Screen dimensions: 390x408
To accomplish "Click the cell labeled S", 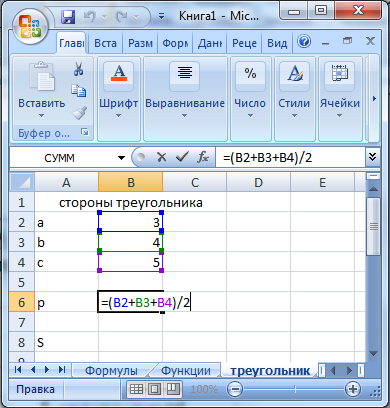I will [66, 342].
